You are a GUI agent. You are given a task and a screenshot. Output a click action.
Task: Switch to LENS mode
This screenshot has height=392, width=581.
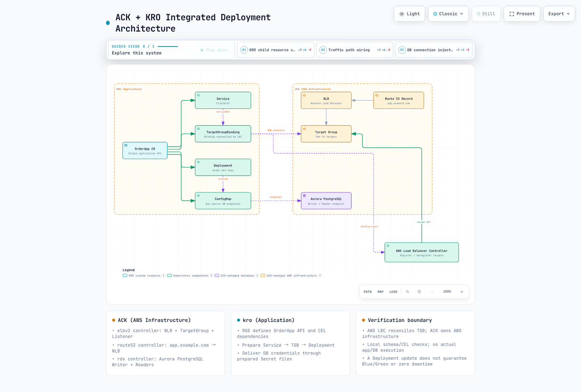tap(393, 292)
